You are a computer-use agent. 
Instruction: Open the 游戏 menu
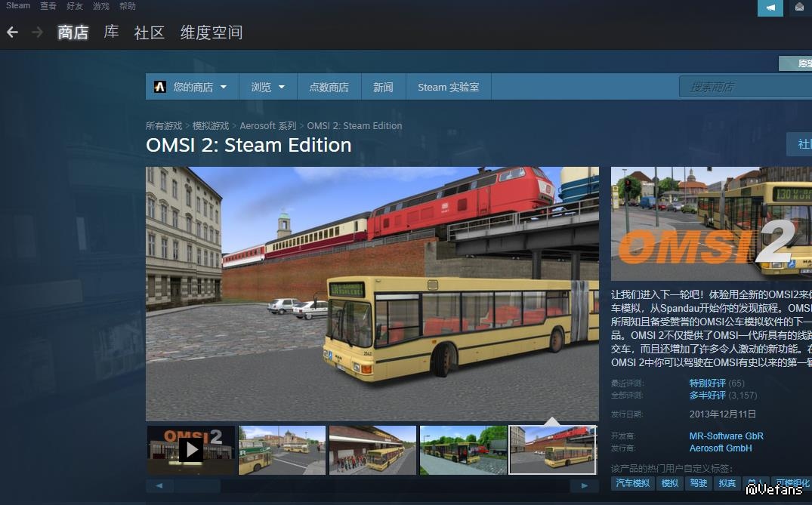[x=101, y=6]
